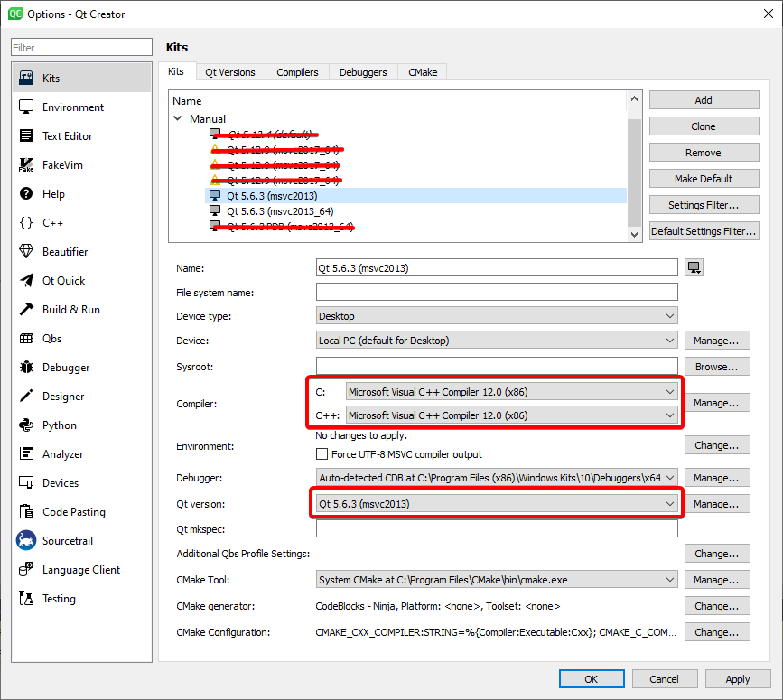Enable Force UTF-8 MSVC compiler output

pyautogui.click(x=322, y=453)
